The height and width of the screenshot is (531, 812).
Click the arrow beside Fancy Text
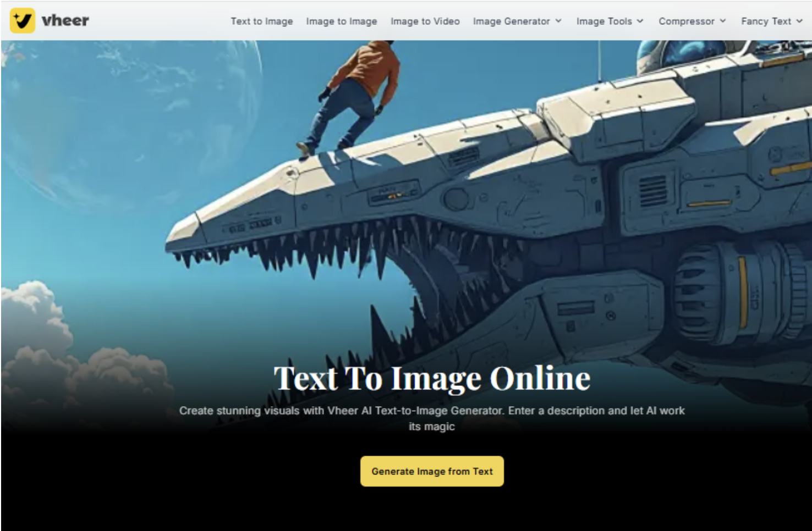(799, 21)
